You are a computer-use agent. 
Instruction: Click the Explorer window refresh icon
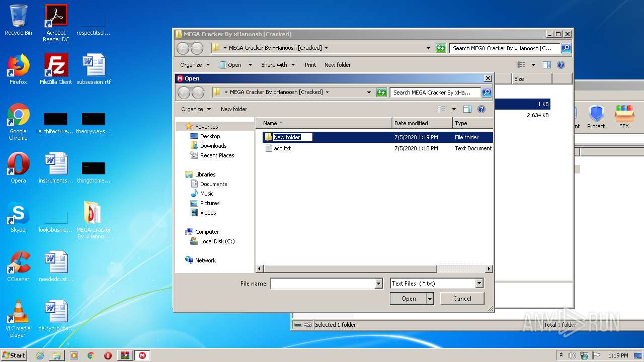click(441, 48)
